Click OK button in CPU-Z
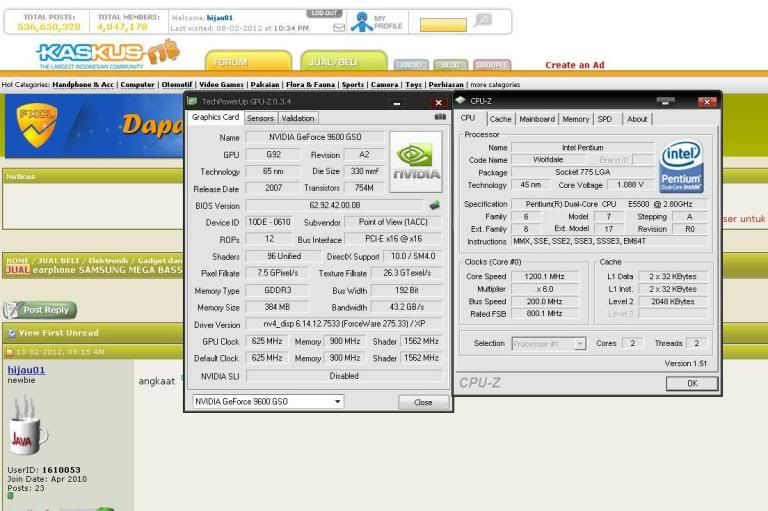 point(692,384)
